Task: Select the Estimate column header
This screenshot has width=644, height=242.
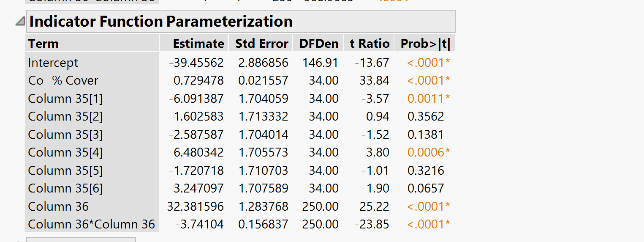Action: (x=198, y=44)
